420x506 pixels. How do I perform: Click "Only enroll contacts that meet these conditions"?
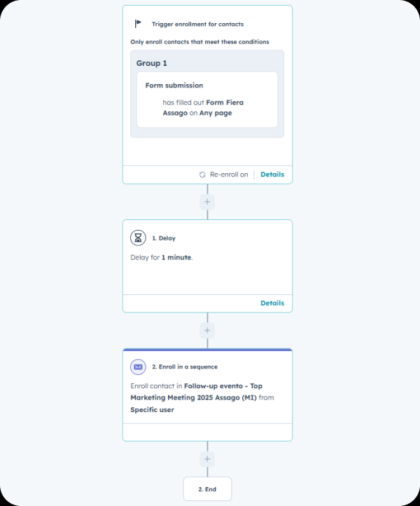[x=199, y=42]
